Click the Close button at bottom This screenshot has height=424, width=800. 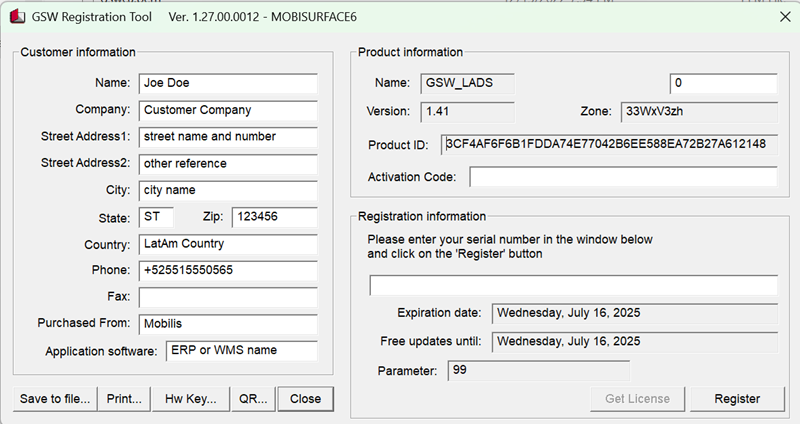pyautogui.click(x=305, y=398)
